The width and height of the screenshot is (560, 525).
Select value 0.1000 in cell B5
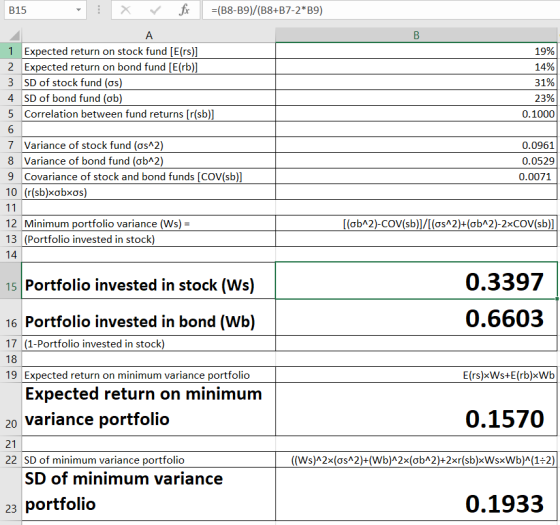click(x=416, y=114)
